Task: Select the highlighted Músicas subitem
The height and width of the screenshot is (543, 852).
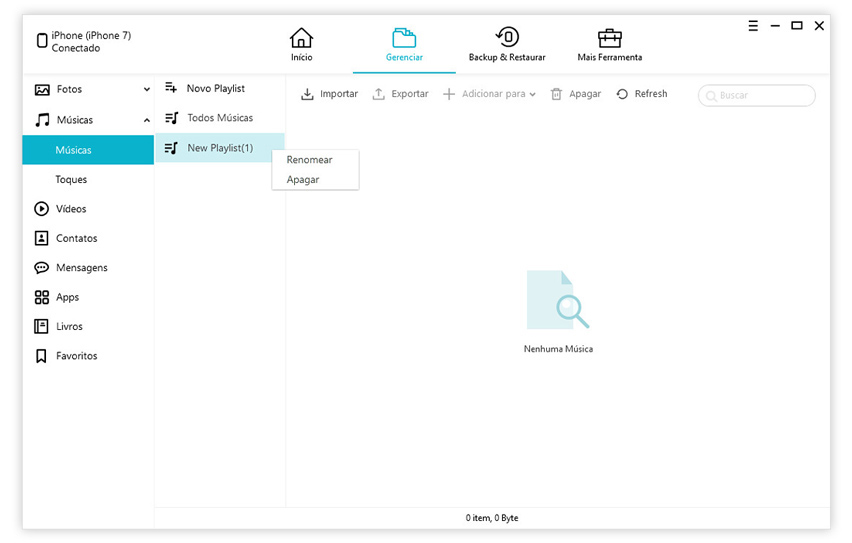Action: 88,150
